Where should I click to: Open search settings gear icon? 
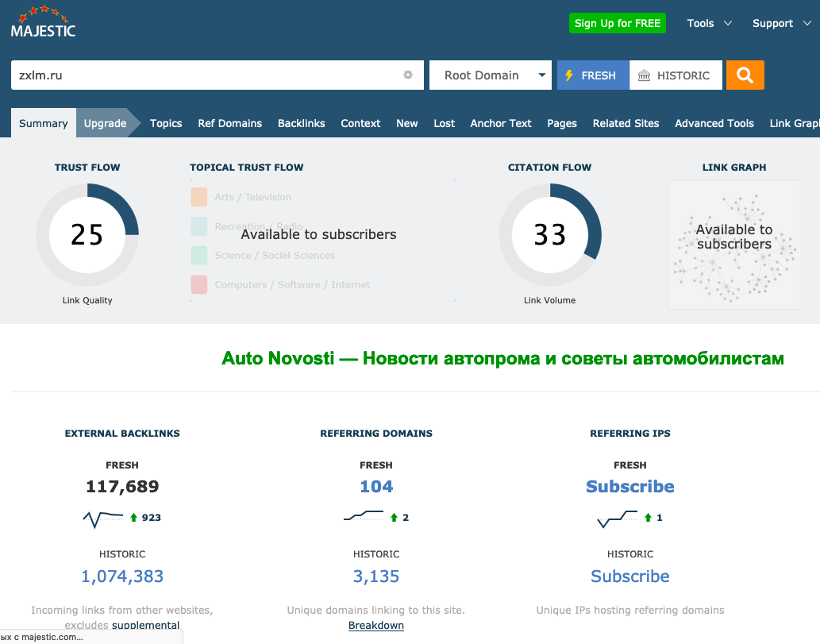[x=408, y=75]
